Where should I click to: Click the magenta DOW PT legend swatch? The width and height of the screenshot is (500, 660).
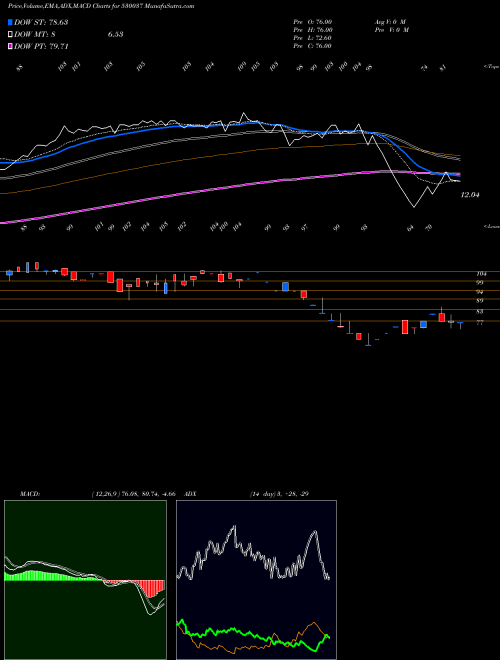[x=10, y=47]
